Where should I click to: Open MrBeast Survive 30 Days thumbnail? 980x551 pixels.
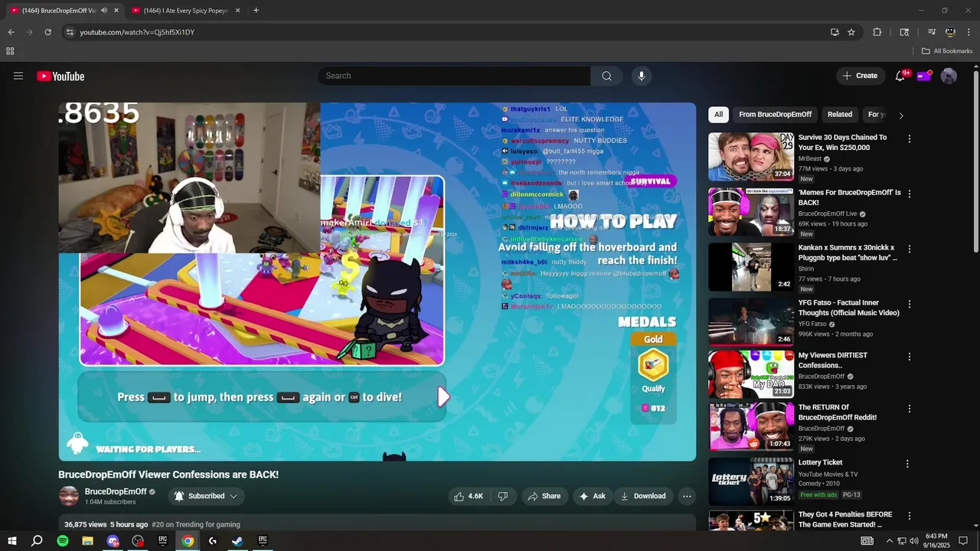pos(751,157)
